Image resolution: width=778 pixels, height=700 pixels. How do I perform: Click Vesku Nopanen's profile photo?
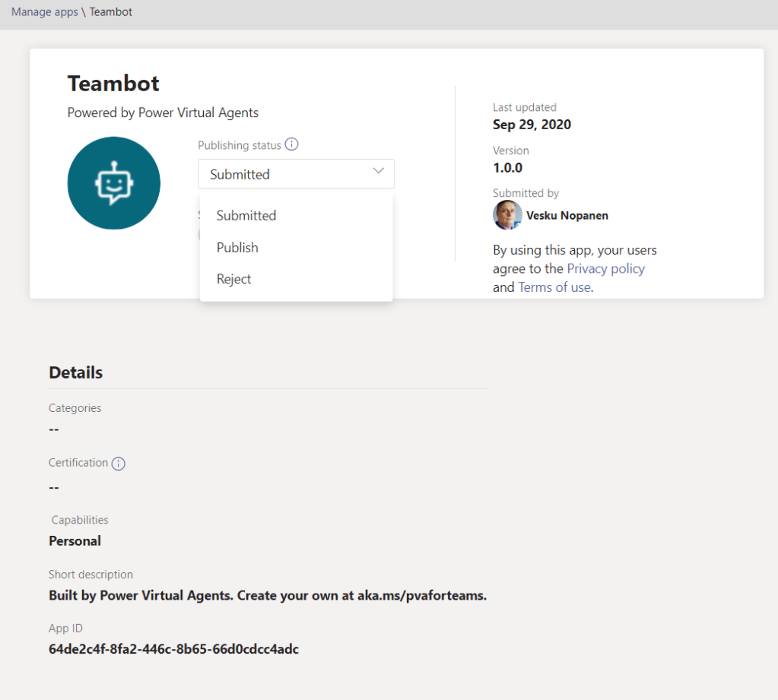coord(507,215)
